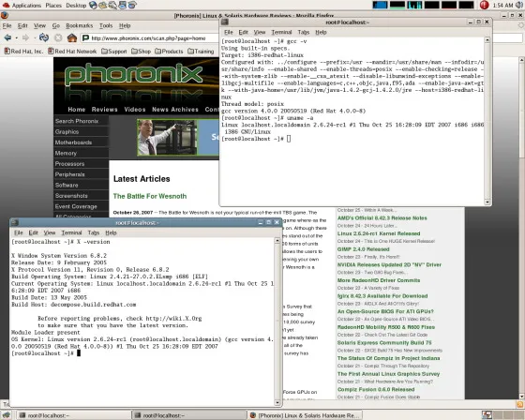The height and width of the screenshot is (420, 525).
Task: Click Firefox Back arrow button
Action: 8,37
